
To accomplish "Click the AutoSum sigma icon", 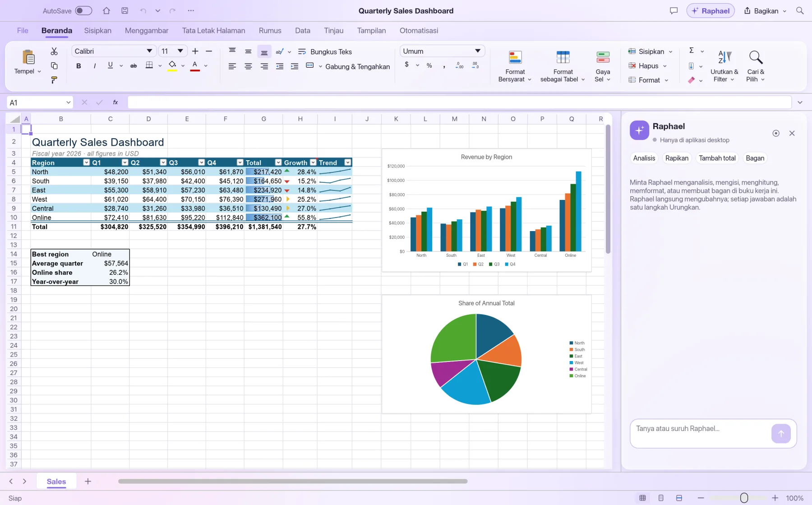I will pyautogui.click(x=692, y=51).
